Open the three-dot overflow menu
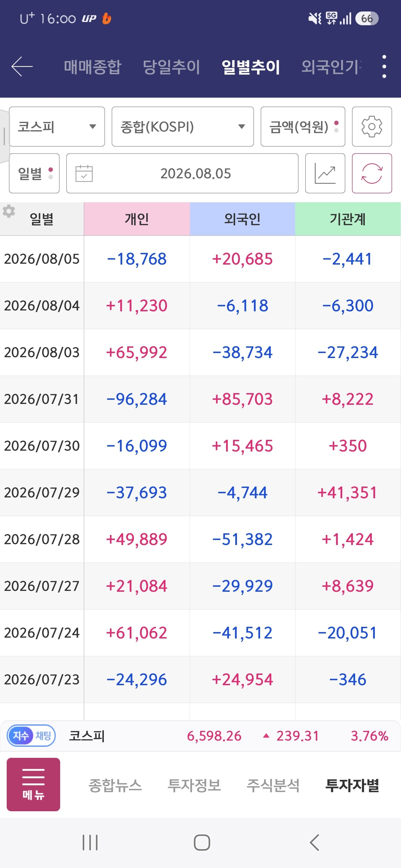Screen dimensions: 401x868 tap(384, 67)
